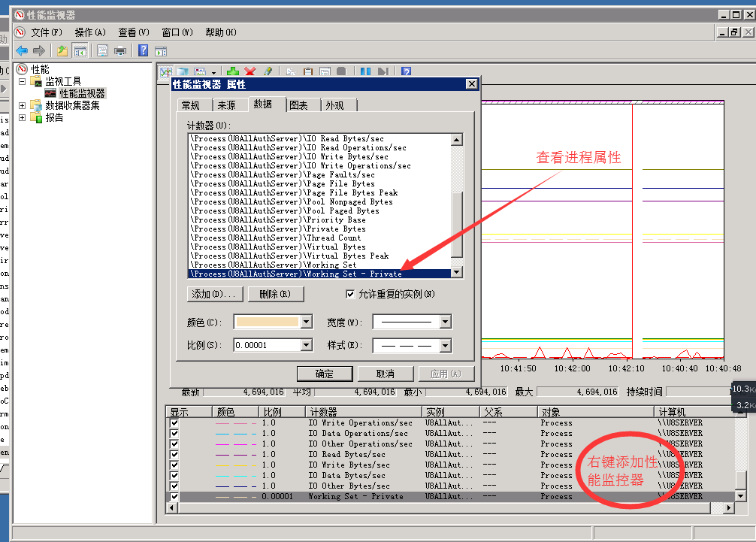Confirm with the 确定 button
756x542 pixels.
(x=325, y=374)
